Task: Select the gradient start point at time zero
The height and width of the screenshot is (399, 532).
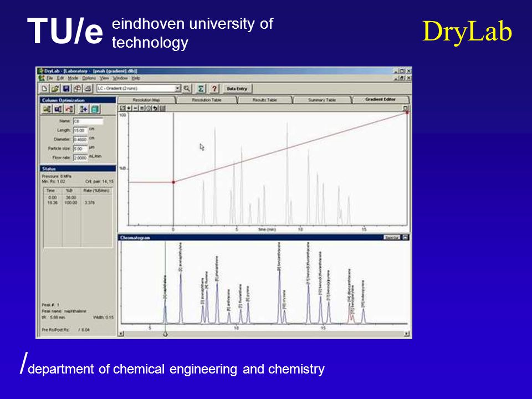Action: (173, 182)
